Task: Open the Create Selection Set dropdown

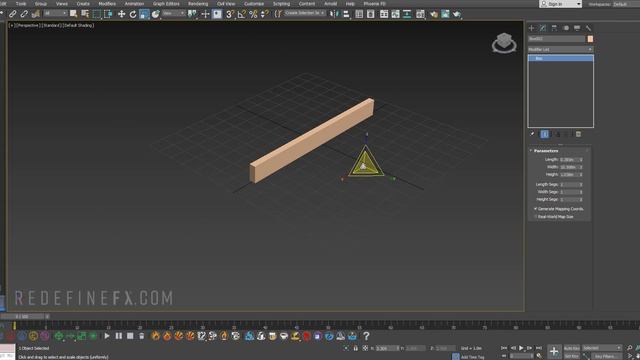Action: (305, 13)
